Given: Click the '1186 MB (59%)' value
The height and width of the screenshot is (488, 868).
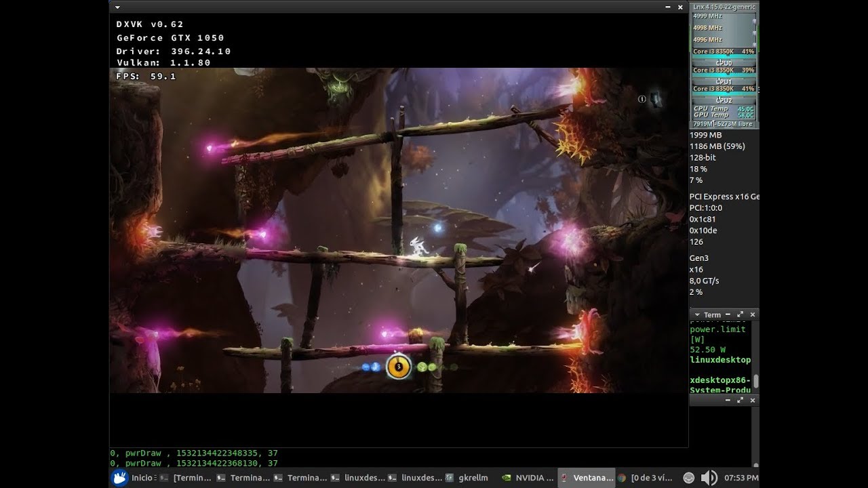Looking at the screenshot, I should 717,146.
